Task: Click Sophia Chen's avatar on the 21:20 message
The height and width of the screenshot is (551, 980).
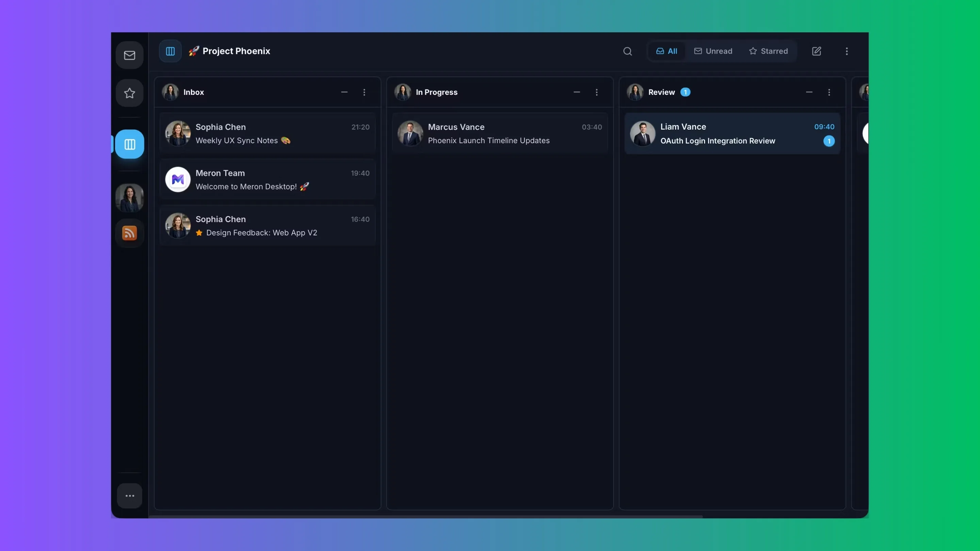Action: coord(178,133)
